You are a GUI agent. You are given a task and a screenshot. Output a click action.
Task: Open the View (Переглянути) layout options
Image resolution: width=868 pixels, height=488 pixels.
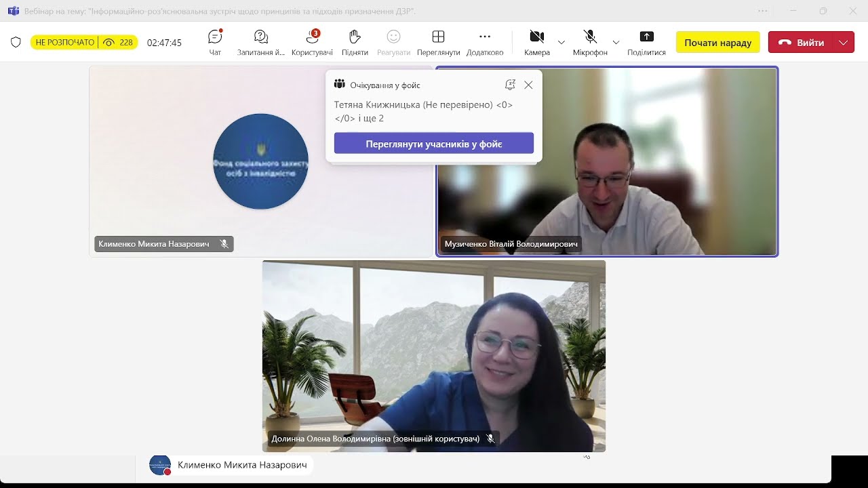[x=438, y=42]
